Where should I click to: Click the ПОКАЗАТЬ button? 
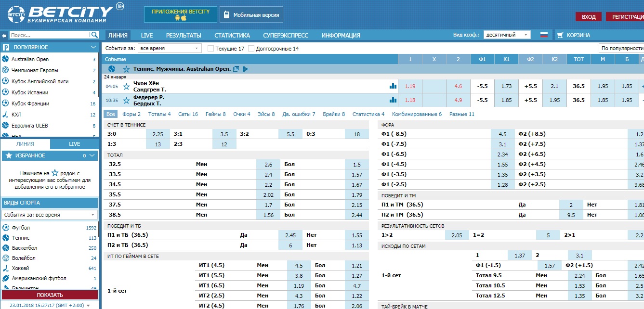pos(50,295)
